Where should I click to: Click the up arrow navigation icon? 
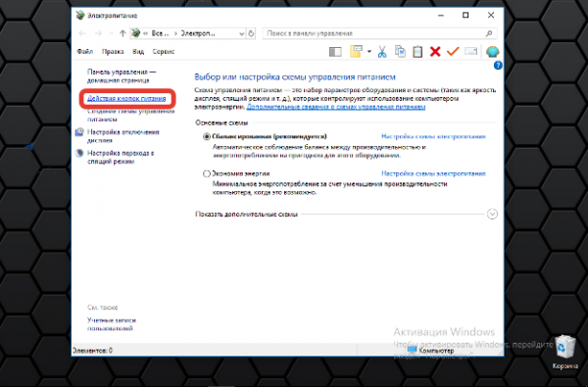122,33
